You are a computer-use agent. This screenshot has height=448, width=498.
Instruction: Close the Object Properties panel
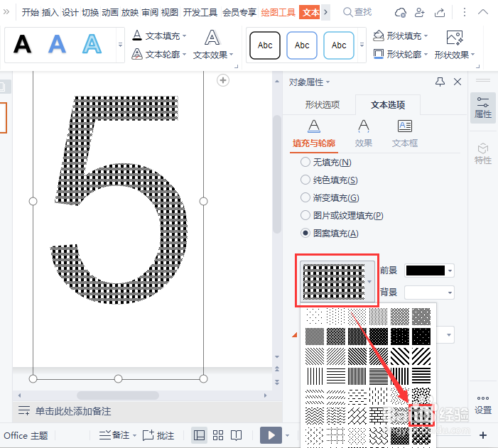458,82
